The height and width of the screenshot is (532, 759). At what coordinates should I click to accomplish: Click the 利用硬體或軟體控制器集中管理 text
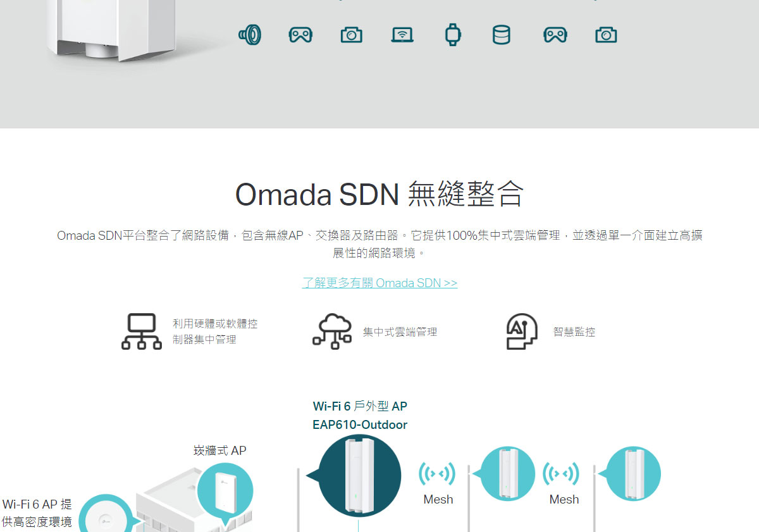(215, 331)
